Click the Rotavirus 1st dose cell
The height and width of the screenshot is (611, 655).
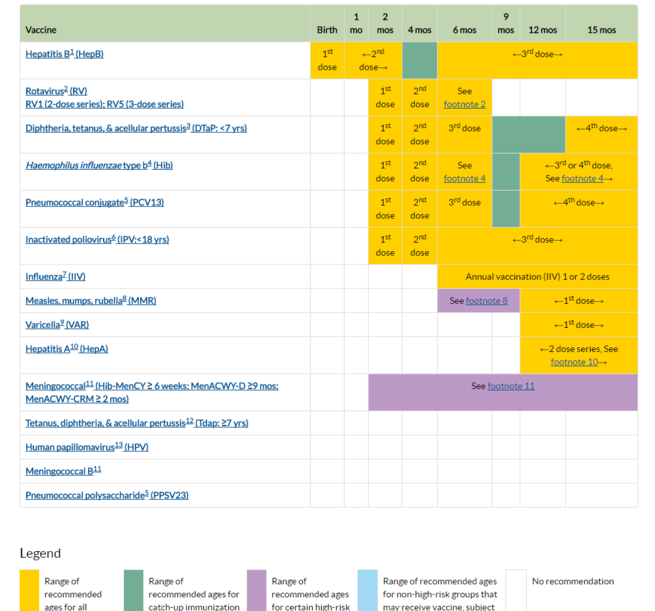click(x=385, y=97)
